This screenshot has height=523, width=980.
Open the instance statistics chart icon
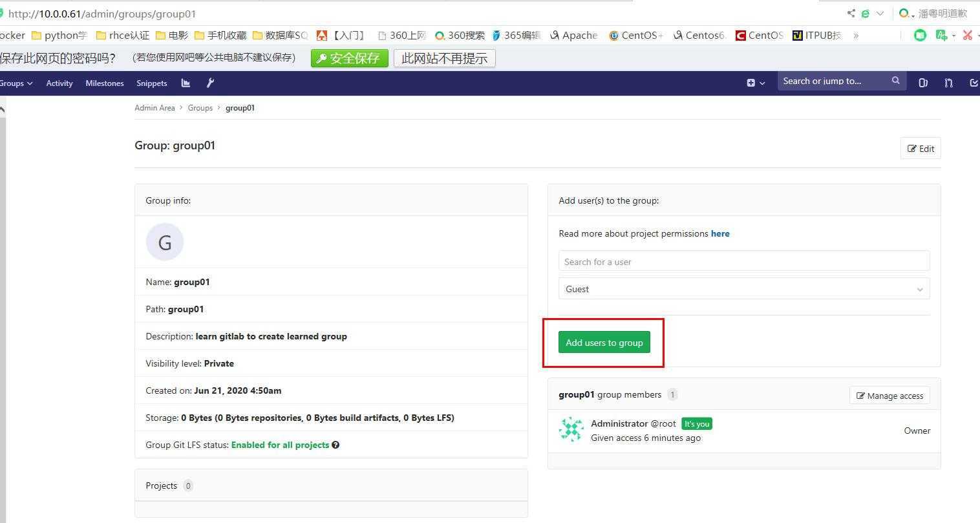coord(186,83)
